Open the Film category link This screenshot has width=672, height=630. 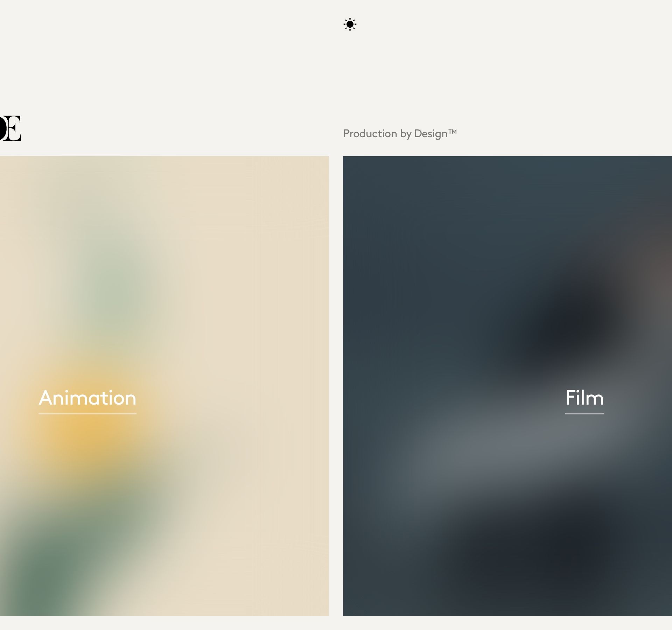[584, 398]
